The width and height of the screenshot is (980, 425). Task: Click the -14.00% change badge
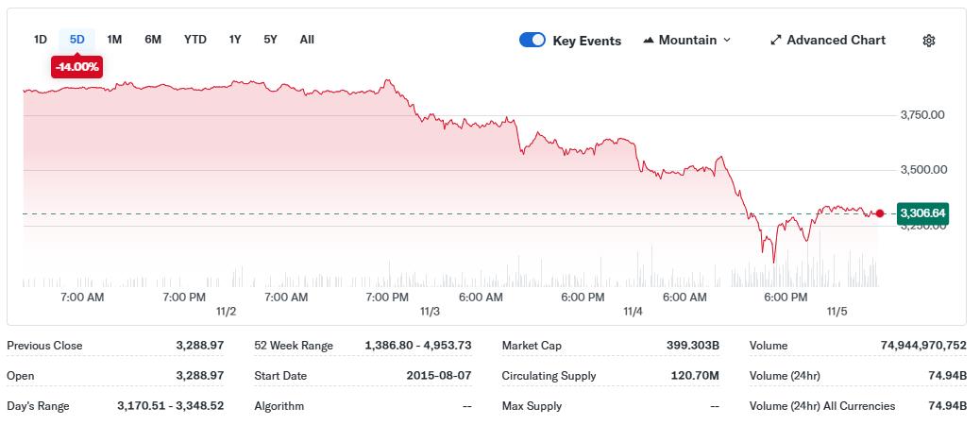point(77,67)
